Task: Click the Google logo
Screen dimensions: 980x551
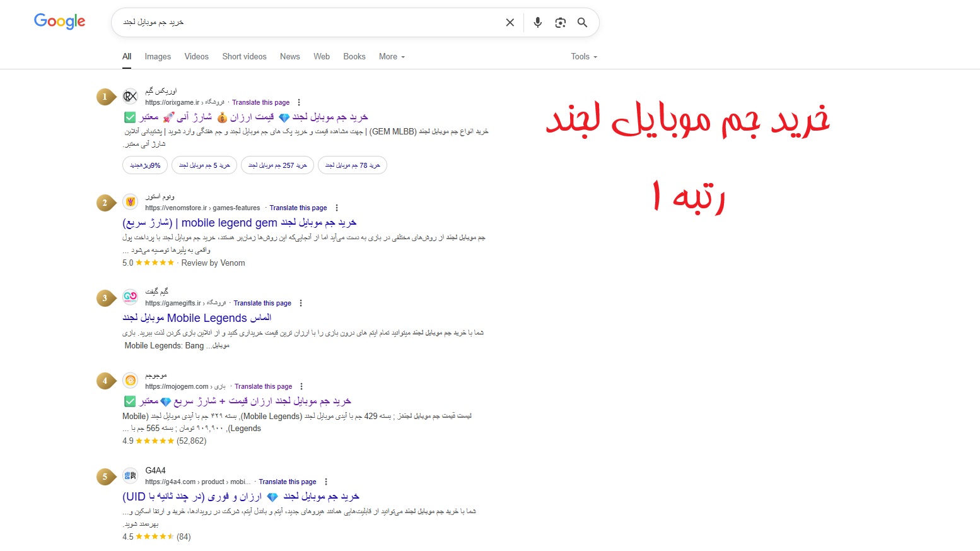Action: [59, 21]
